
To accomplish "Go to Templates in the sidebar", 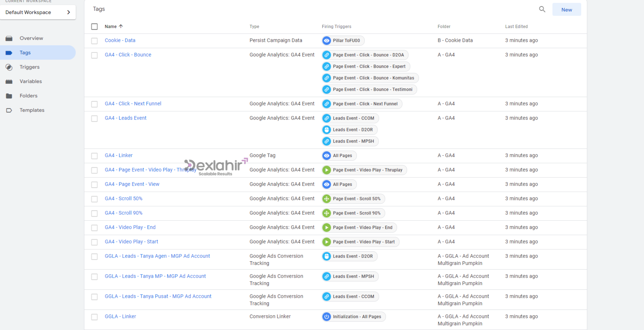I will (32, 110).
